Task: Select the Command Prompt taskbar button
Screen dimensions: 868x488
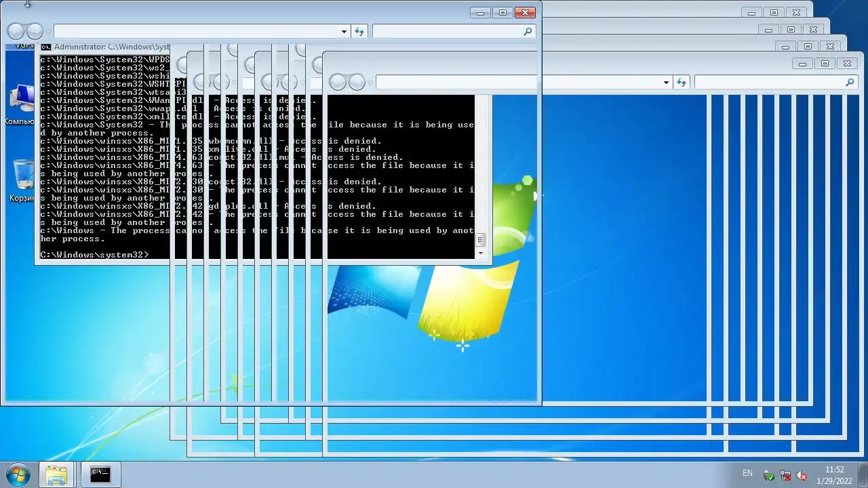Action: [x=100, y=474]
